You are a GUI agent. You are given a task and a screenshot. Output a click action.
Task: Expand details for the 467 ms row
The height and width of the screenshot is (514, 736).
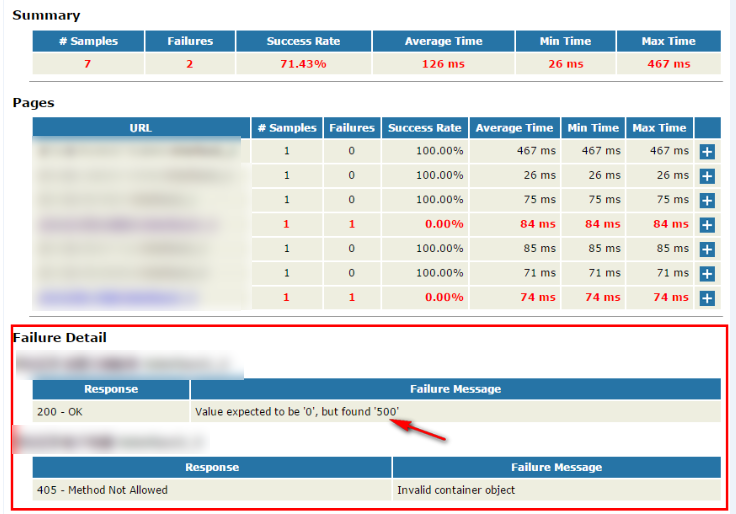pyautogui.click(x=707, y=152)
